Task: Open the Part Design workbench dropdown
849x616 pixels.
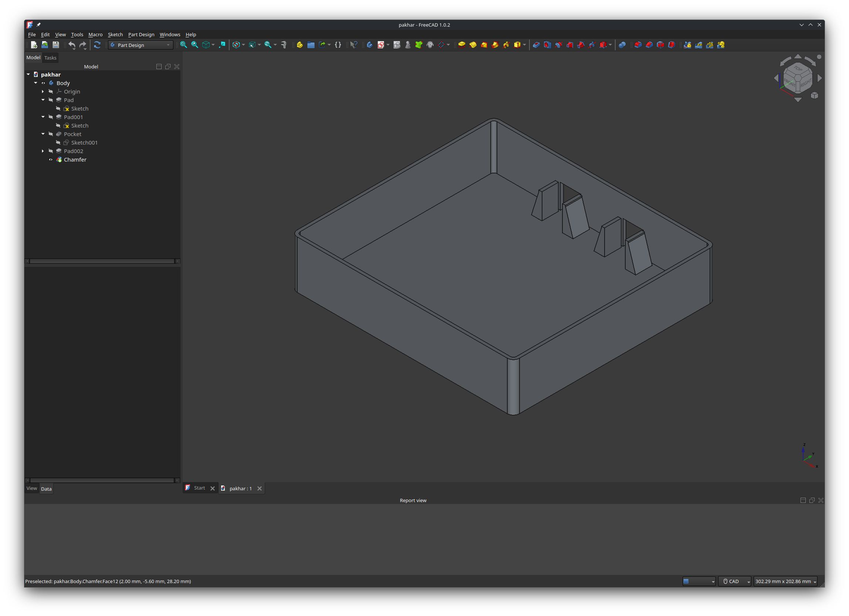Action: 141,45
